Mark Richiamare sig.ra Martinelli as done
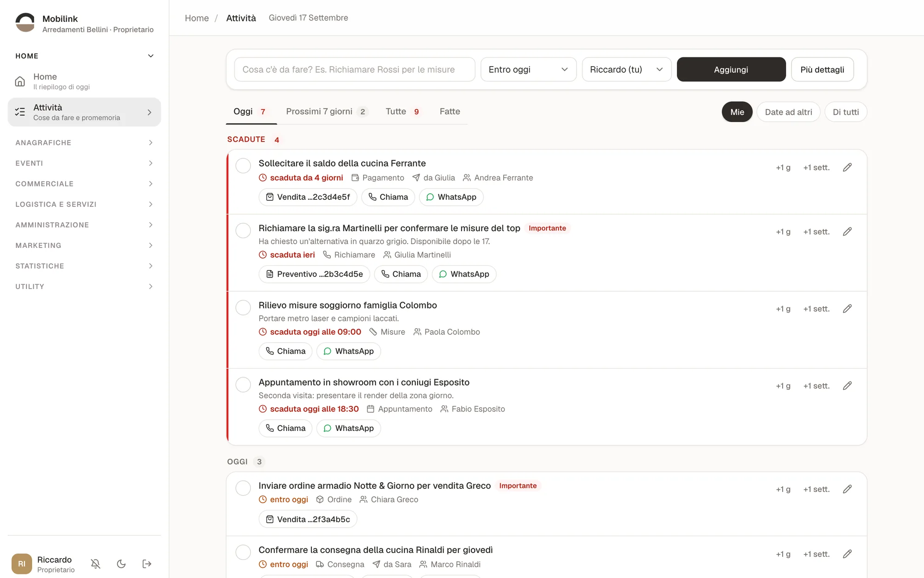The width and height of the screenshot is (924, 578). [x=243, y=230]
